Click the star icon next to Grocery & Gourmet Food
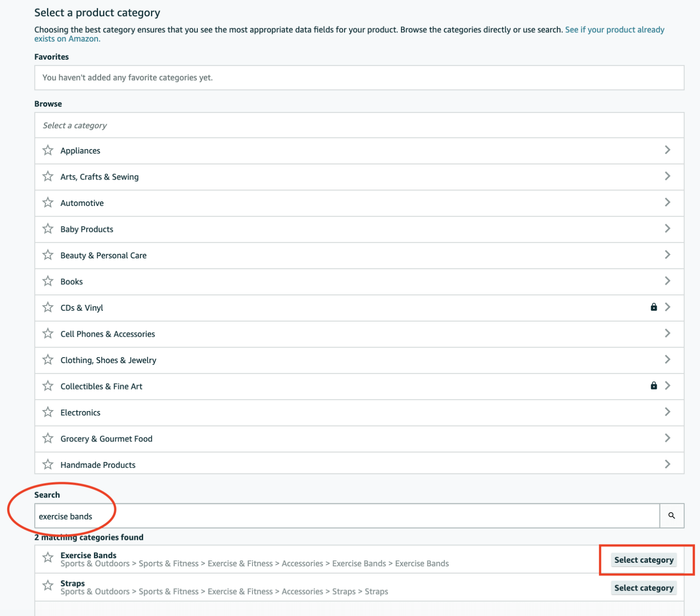700x616 pixels. tap(48, 438)
